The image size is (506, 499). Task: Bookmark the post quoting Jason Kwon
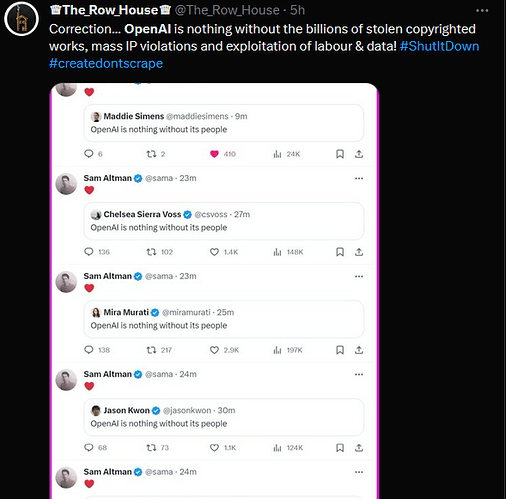coord(340,448)
